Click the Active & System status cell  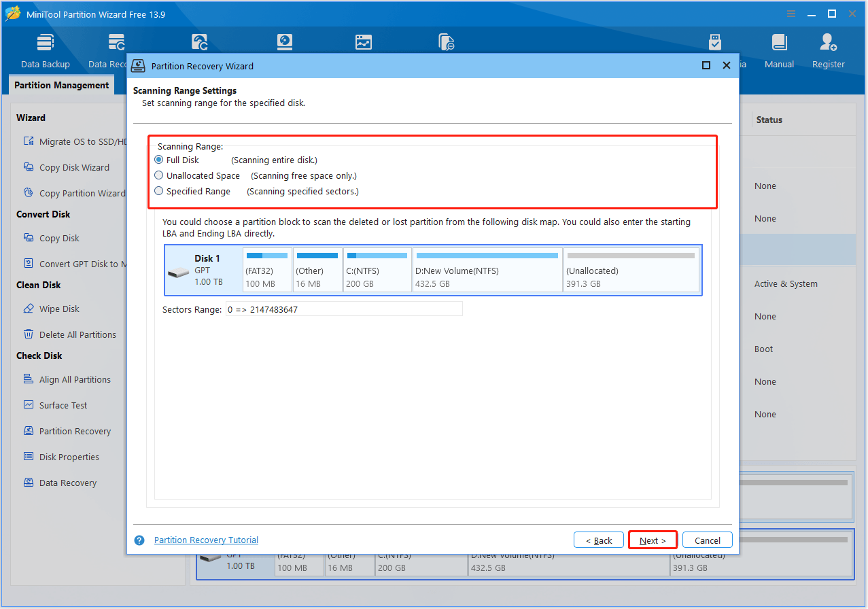(x=786, y=284)
